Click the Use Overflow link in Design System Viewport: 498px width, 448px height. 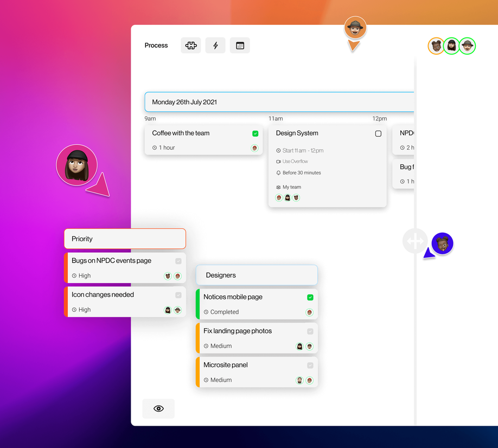pyautogui.click(x=295, y=162)
